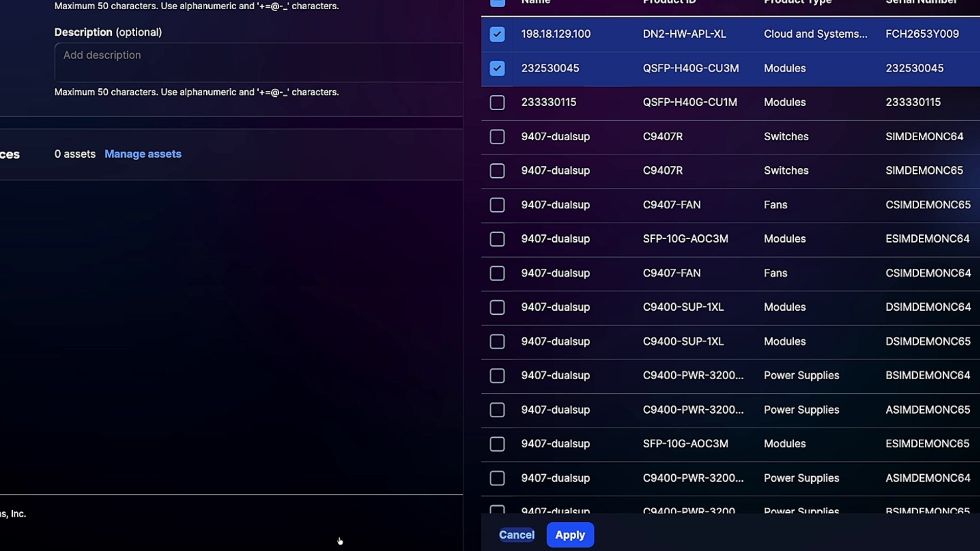
Task: Select checkbox for ASIMDEMONC64 power supply
Action: (497, 479)
